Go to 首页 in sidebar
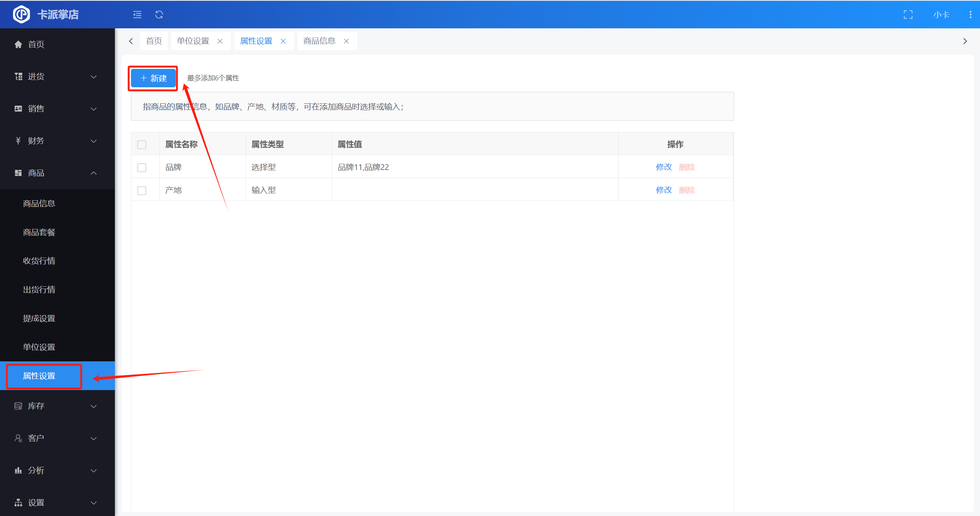Viewport: 980px width, 516px height. coord(36,44)
